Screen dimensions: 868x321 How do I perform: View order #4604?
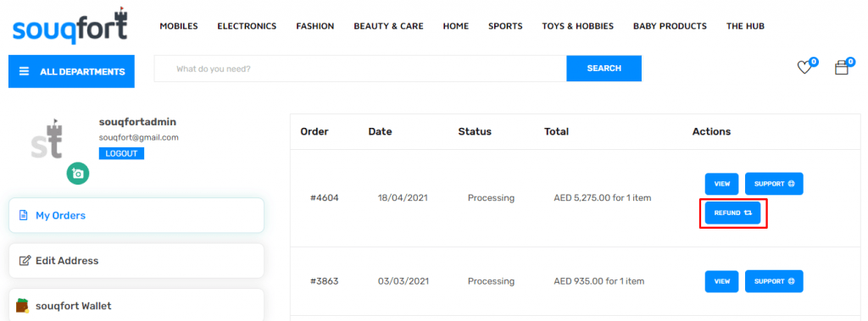coord(722,184)
